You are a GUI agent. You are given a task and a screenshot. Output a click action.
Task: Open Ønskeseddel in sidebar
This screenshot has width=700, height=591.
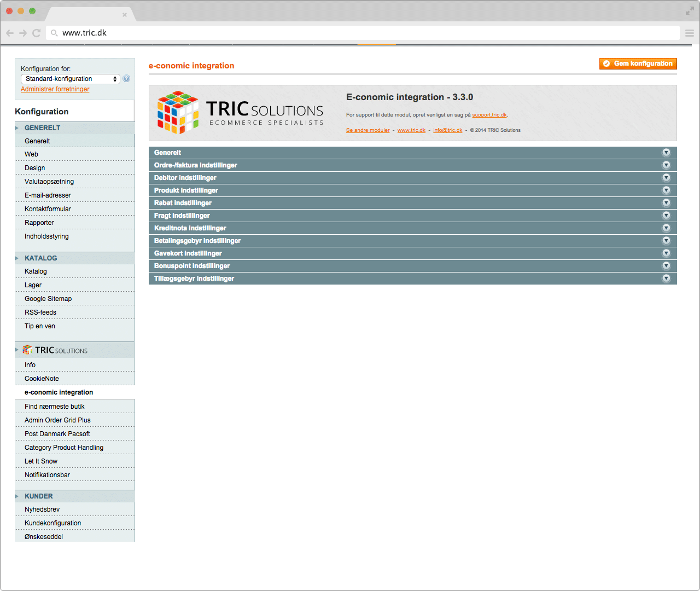tap(74, 537)
